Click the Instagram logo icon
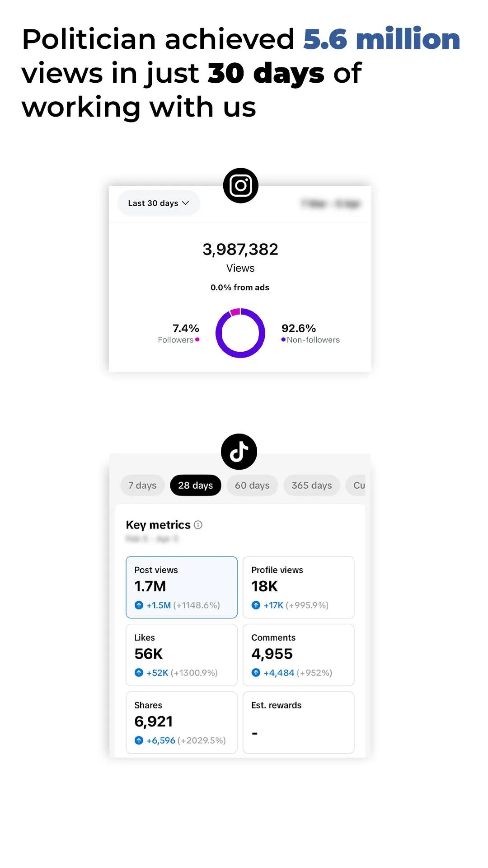Viewport: 488px width, 868px height. click(x=240, y=185)
